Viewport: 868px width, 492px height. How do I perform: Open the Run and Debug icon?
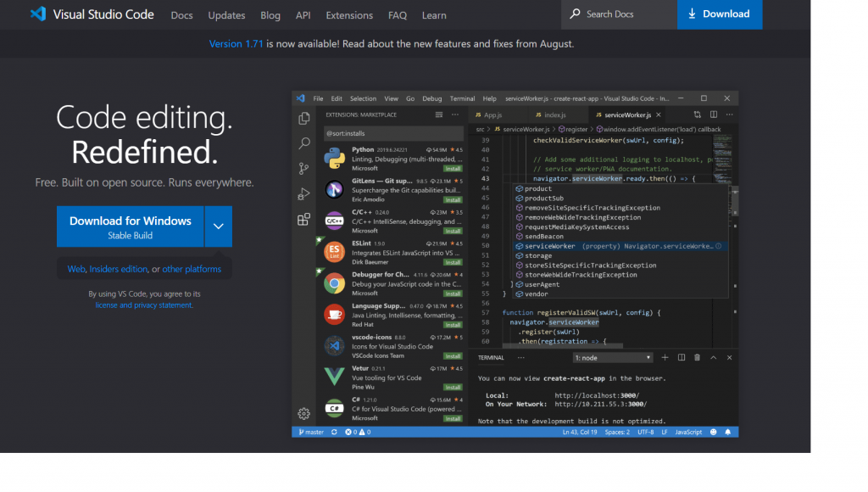pos(304,194)
